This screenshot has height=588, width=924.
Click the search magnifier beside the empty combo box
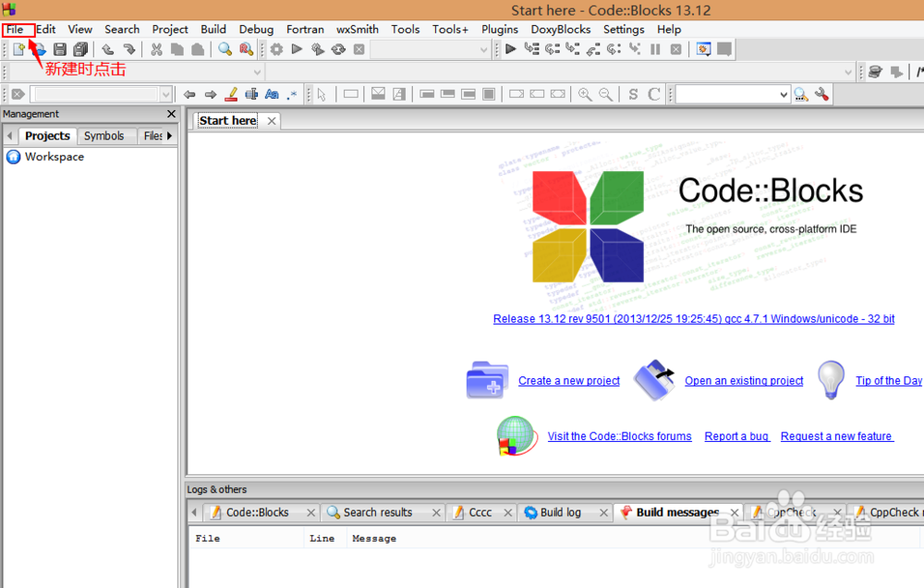[801, 94]
